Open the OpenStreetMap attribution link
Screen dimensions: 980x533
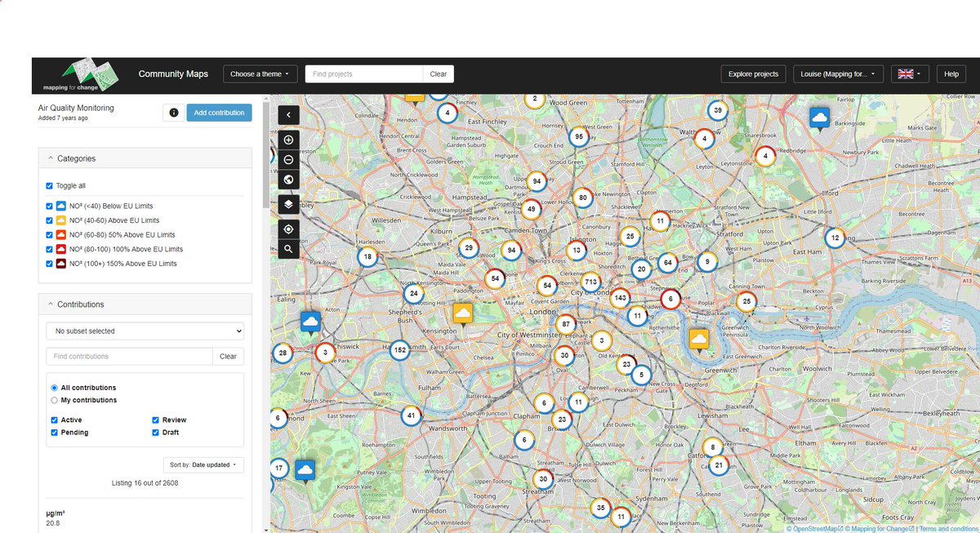point(813,529)
